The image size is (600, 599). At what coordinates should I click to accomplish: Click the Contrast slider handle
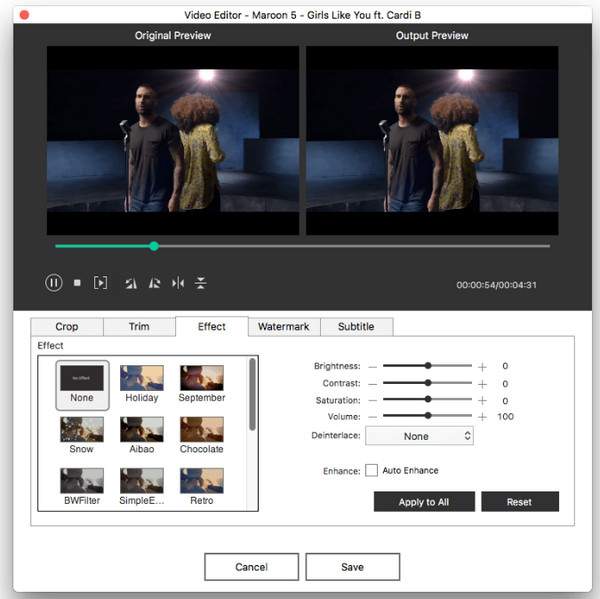(428, 383)
